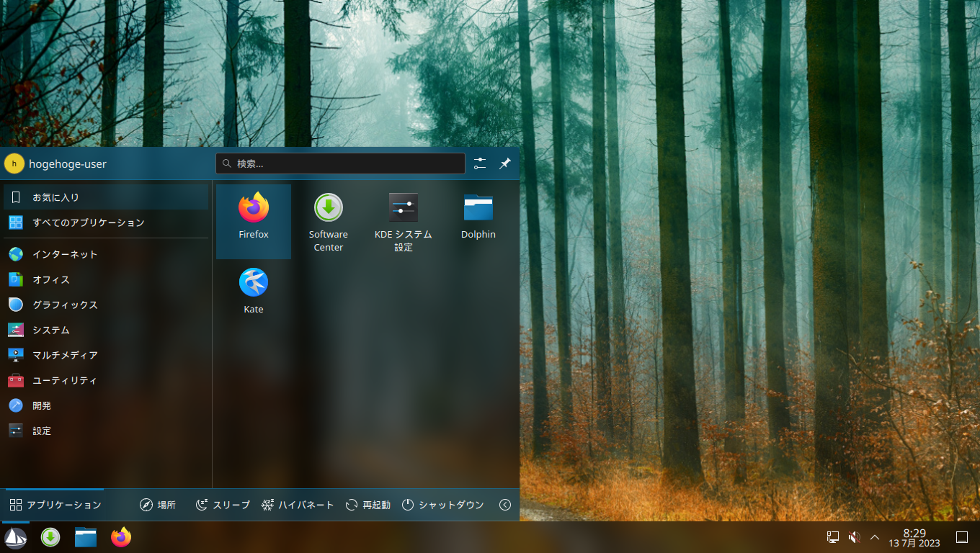Open the network tray icon
This screenshot has height=553, width=980.
coord(832,537)
